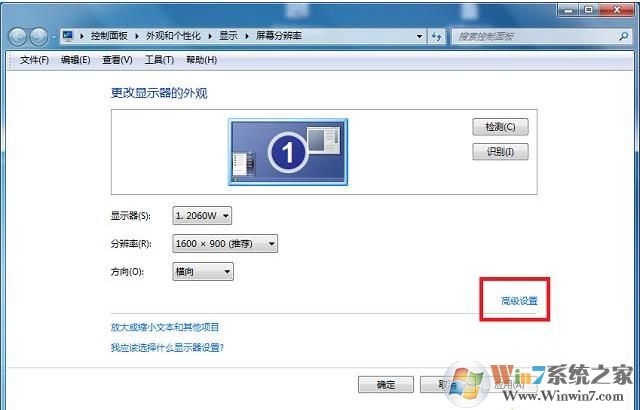640x410 pixels.
Task: Select 显示 in the address breadcrumb
Action: click(x=228, y=36)
